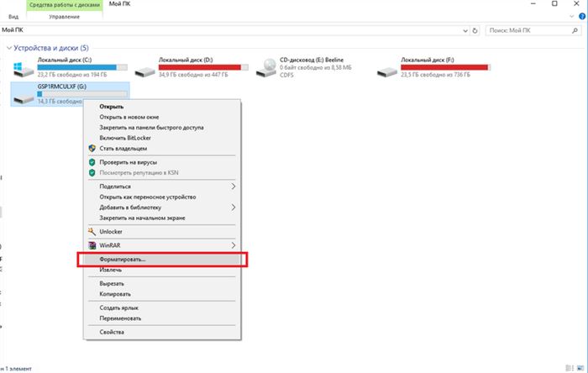Select GSP1RMCULXF (G:) drive icon
The width and height of the screenshot is (588, 373).
coord(24,97)
